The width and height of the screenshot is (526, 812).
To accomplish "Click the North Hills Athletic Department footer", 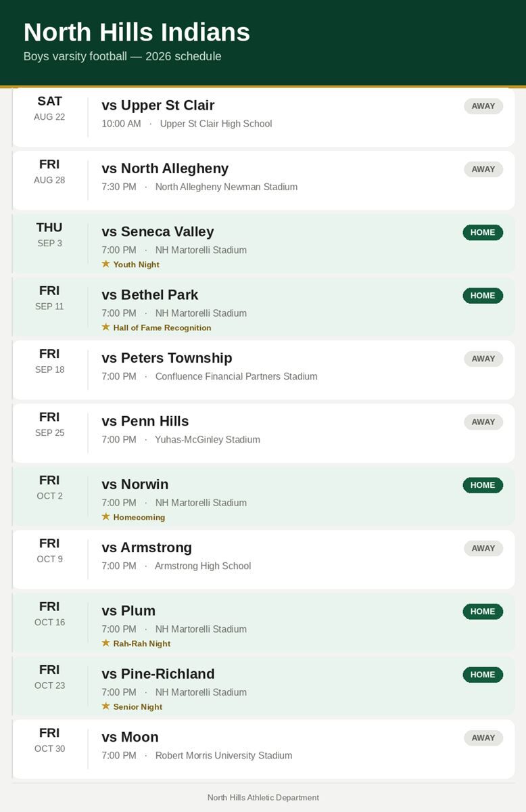I will pyautogui.click(x=263, y=798).
